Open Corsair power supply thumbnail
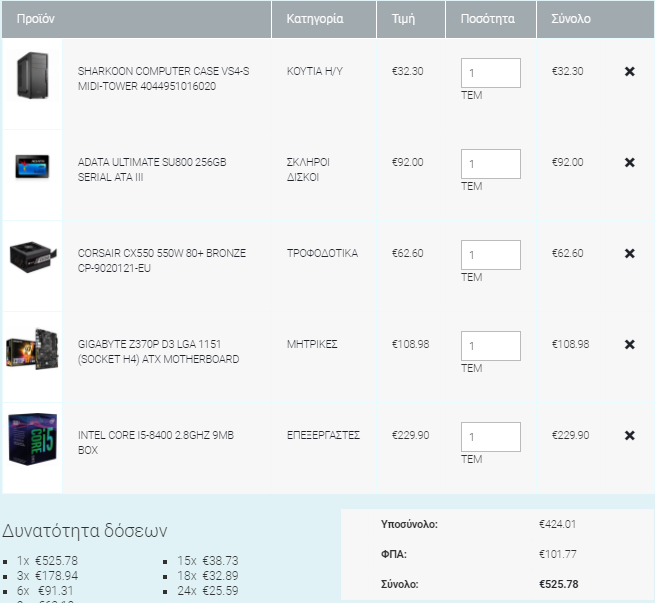The width and height of the screenshot is (655, 603). [x=33, y=256]
